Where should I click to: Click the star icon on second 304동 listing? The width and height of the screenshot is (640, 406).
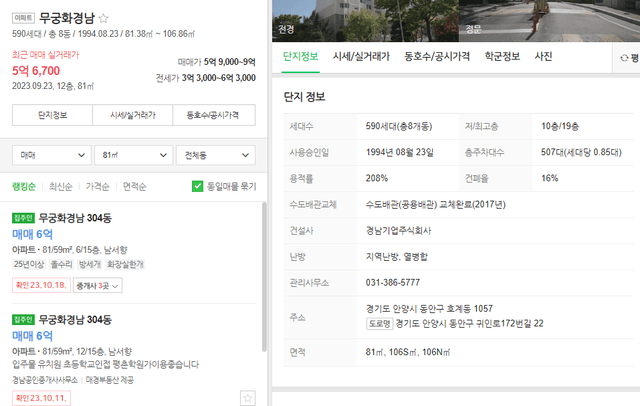(x=248, y=398)
